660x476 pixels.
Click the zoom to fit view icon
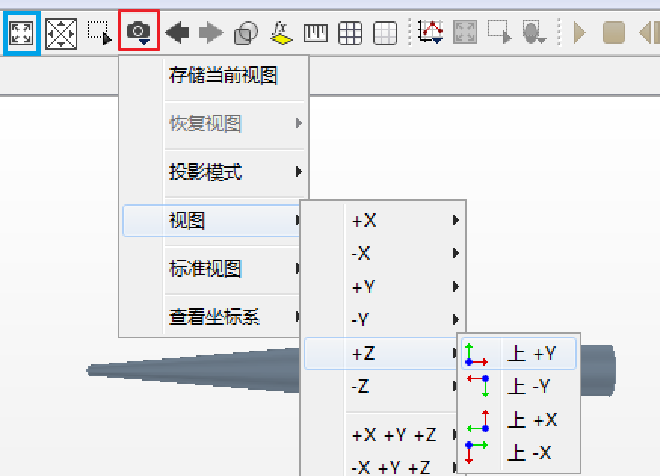pyautogui.click(x=21, y=33)
